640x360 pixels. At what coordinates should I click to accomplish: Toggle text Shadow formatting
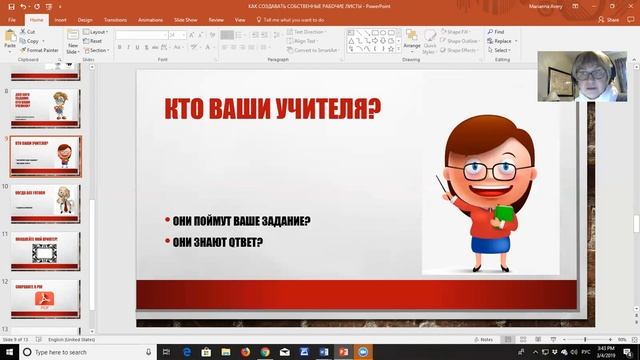[147, 48]
